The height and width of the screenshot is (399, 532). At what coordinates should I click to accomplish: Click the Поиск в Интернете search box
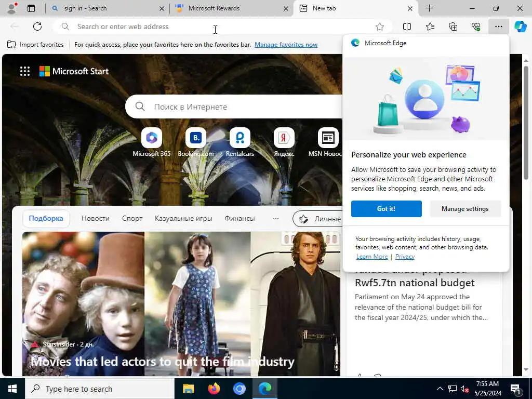click(234, 107)
